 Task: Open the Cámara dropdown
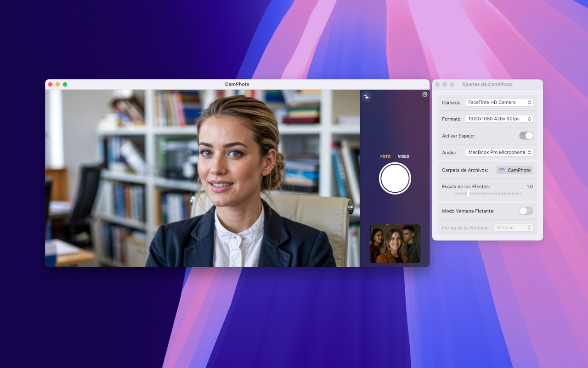click(x=499, y=103)
